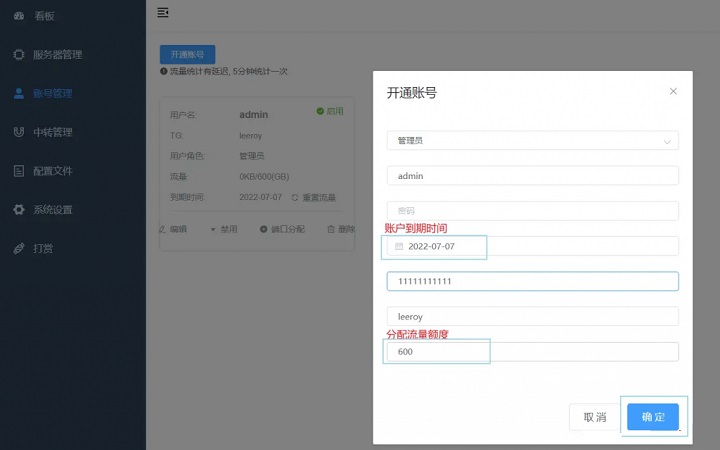This screenshot has width=720, height=450.
Task: Click the 重置流量 link on admin card
Action: click(319, 197)
